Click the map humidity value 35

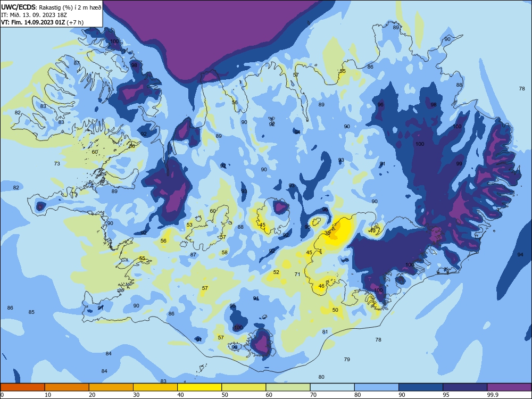(327, 233)
